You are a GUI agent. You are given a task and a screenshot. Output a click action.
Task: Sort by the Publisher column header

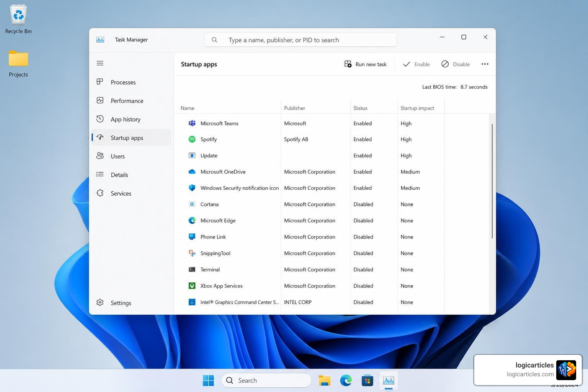pos(294,108)
